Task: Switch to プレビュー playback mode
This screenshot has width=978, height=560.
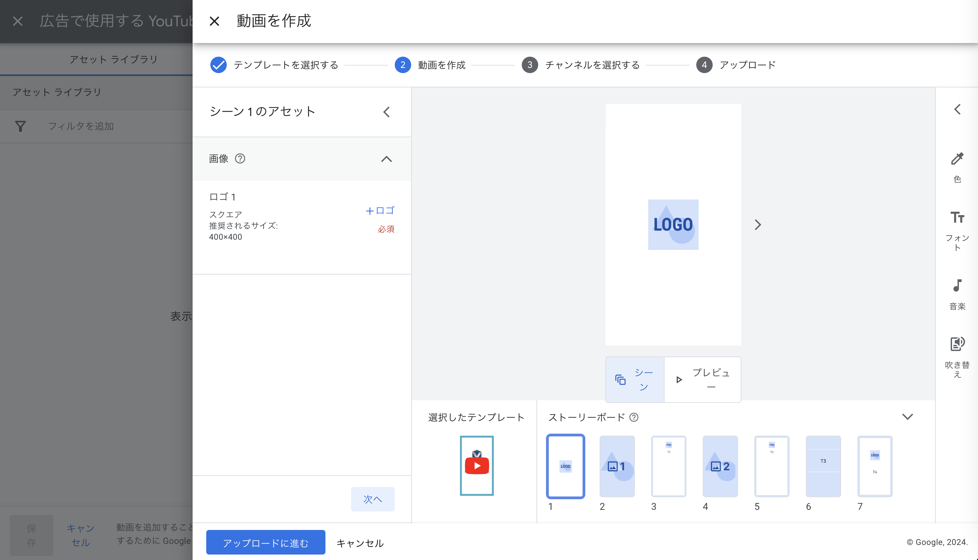Action: click(x=703, y=380)
